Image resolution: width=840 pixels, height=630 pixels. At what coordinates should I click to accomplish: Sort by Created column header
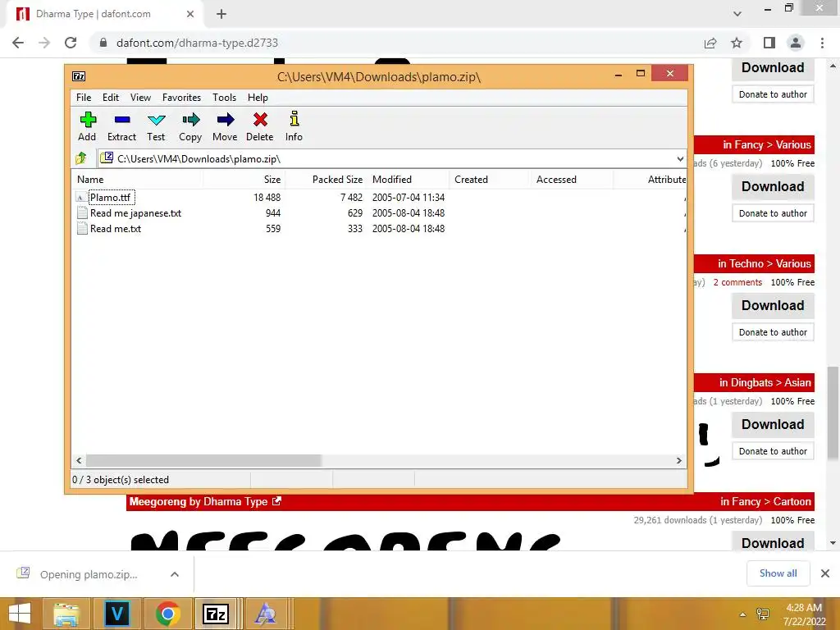(x=491, y=180)
